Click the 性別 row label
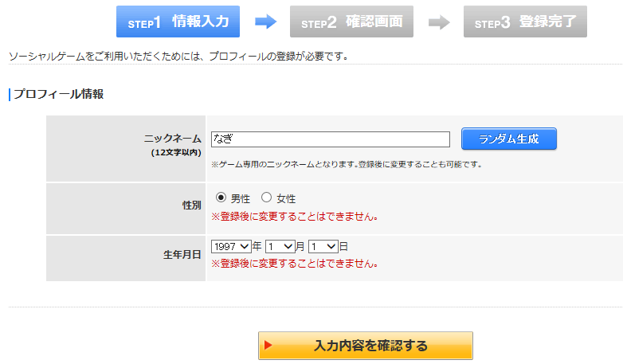Image resolution: width=623 pixels, height=364 pixels. 191,205
